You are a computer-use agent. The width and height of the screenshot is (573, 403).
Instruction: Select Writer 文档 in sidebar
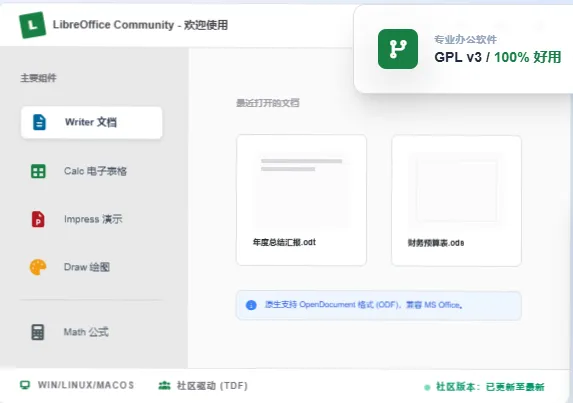[x=92, y=122]
